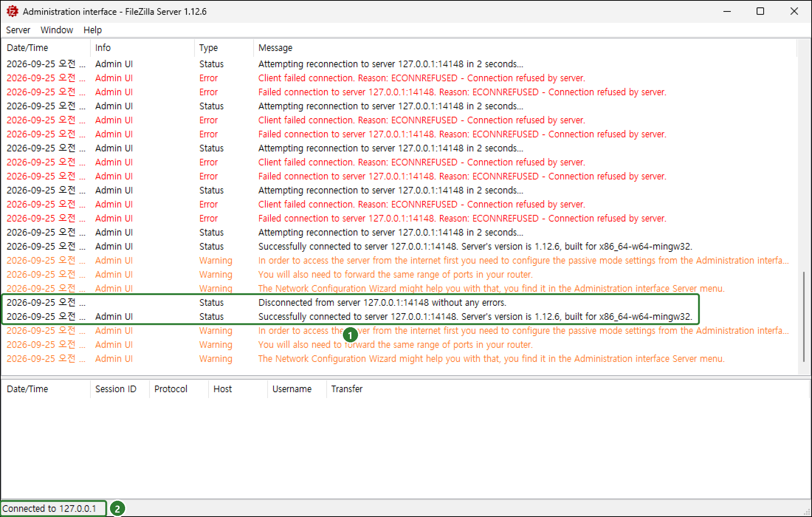Minimize the Administration interface window

point(727,11)
